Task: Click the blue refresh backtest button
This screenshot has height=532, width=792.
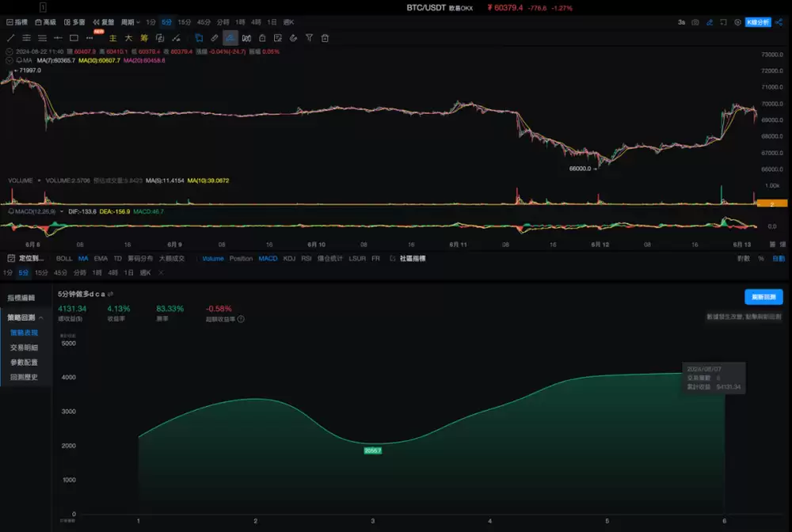Action: pyautogui.click(x=763, y=297)
